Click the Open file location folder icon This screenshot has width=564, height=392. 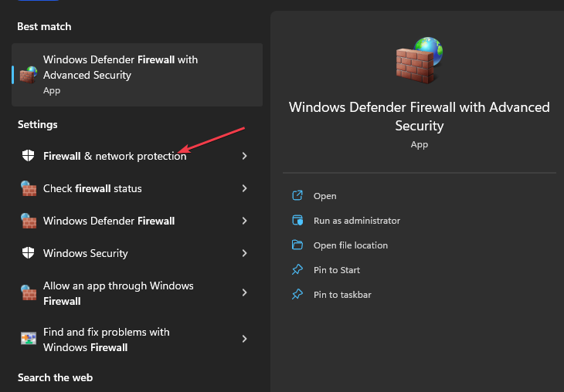(x=297, y=245)
